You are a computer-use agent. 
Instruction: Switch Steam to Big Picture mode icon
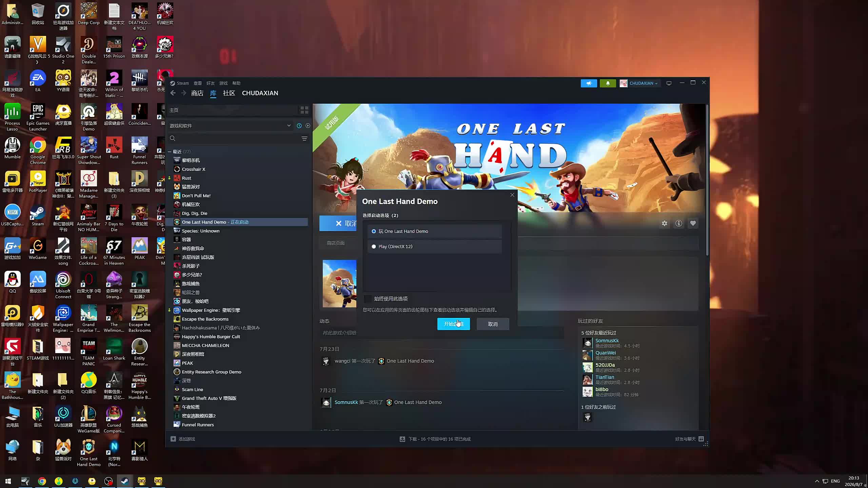669,83
